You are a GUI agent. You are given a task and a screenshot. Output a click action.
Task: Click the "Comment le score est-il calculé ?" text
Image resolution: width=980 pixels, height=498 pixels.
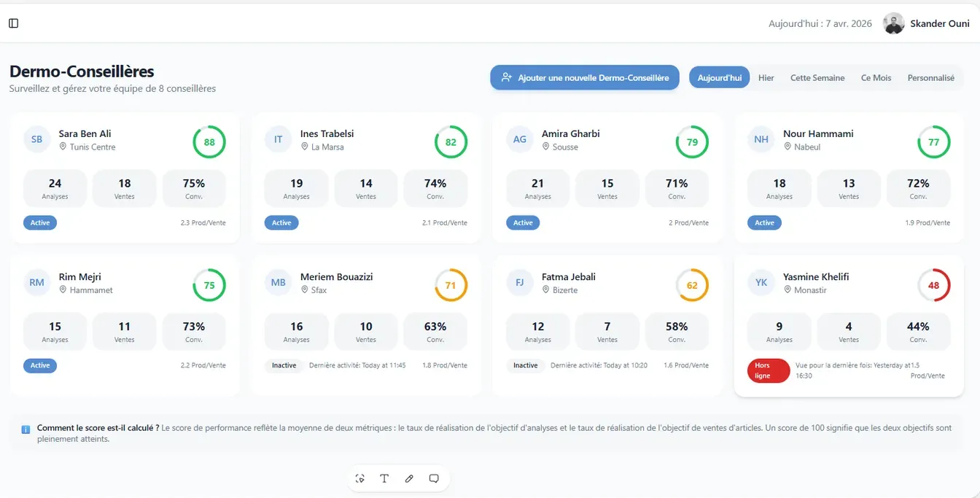[98, 428]
